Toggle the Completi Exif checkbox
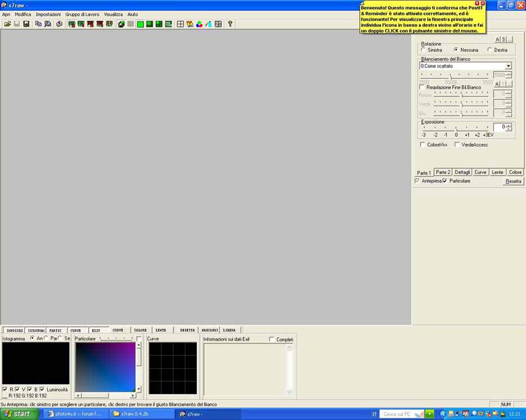 tap(271, 339)
